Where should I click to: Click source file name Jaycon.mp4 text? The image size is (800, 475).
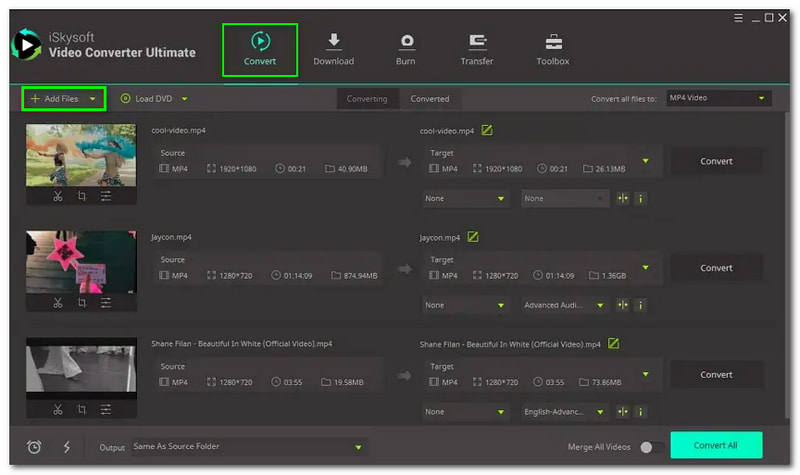(171, 237)
